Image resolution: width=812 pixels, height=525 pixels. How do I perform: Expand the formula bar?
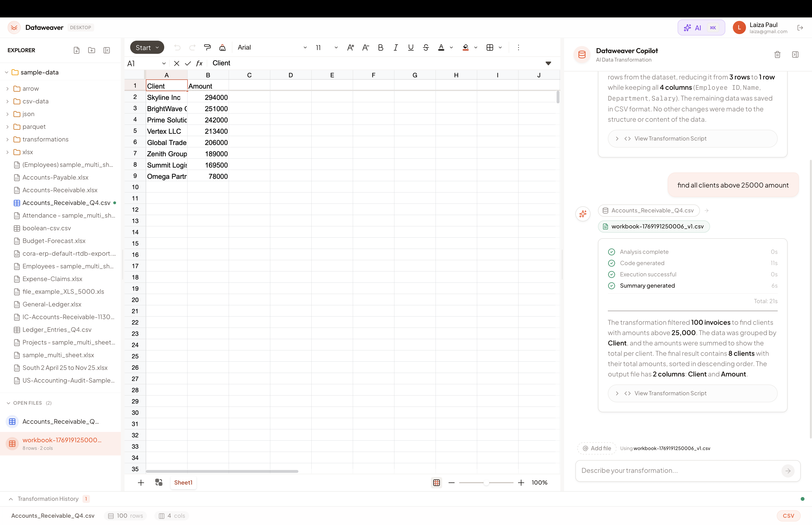pyautogui.click(x=548, y=63)
